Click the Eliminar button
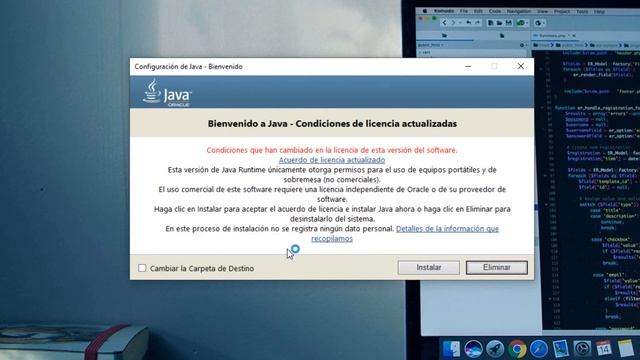Viewport: 640px width, 360px height. click(497, 267)
